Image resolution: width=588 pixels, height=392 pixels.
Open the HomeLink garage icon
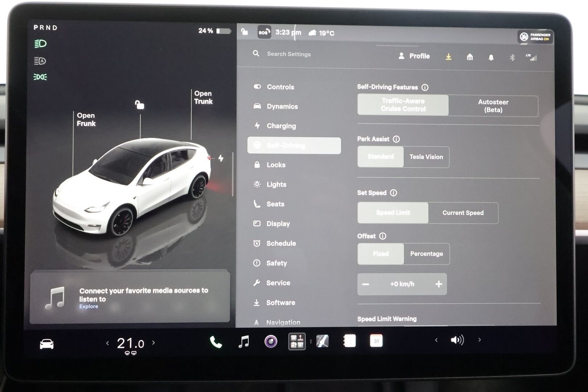(470, 57)
